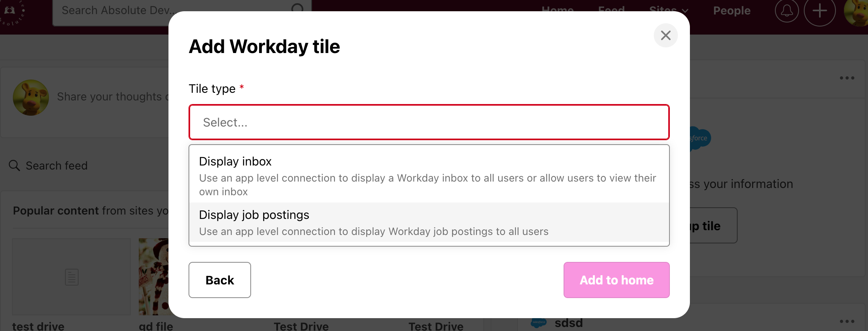Click the Add to home button
The height and width of the screenshot is (331, 868).
[x=616, y=280]
